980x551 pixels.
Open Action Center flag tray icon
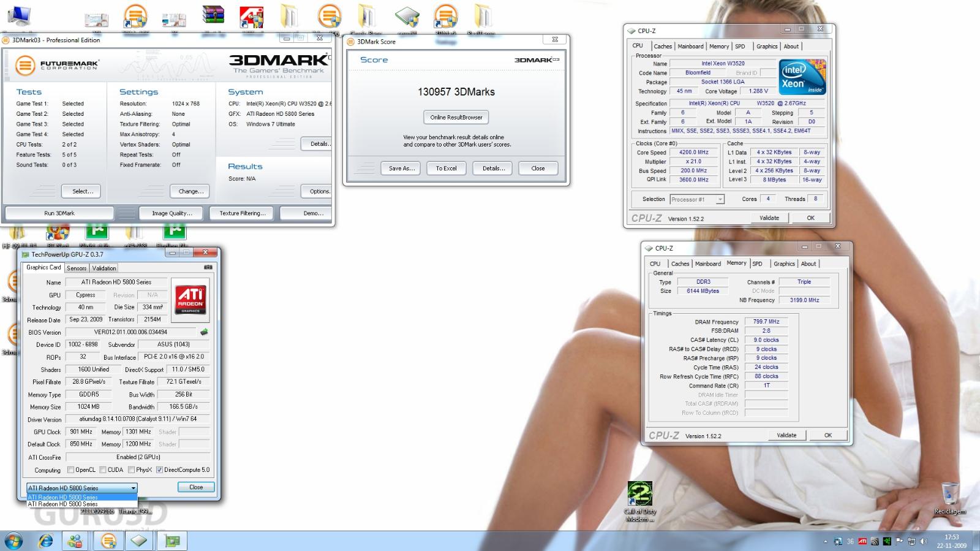click(x=899, y=541)
